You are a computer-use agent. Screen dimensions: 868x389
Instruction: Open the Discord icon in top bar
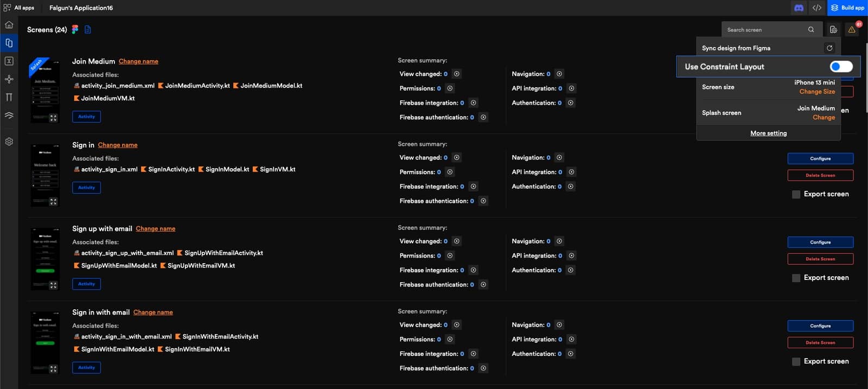[x=799, y=8]
